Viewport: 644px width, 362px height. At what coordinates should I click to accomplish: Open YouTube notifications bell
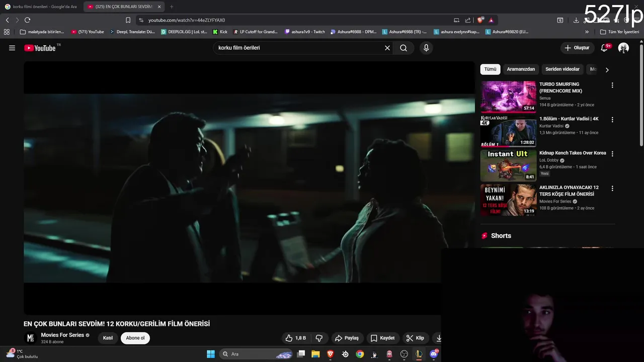pos(604,48)
